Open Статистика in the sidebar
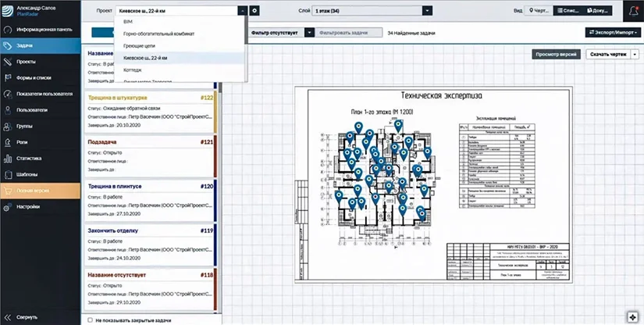 (29, 159)
